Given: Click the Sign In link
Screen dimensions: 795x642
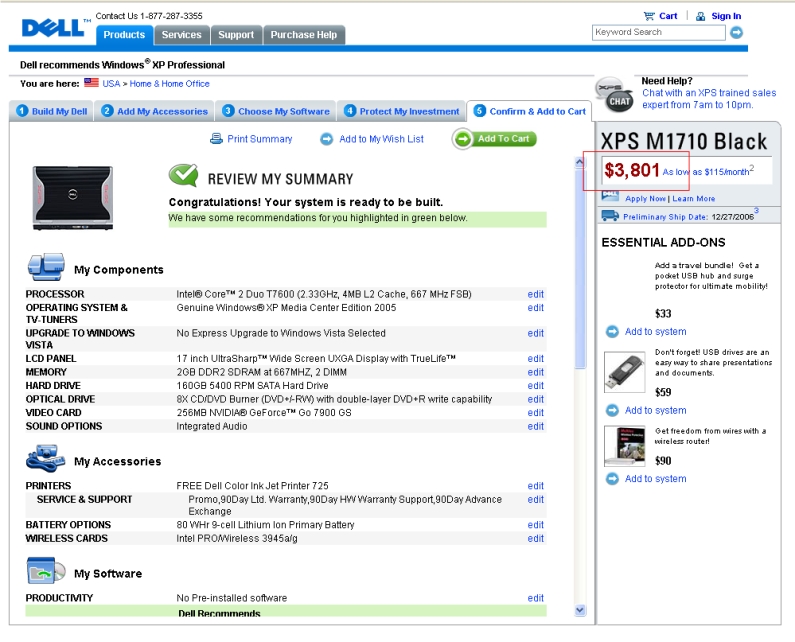Looking at the screenshot, I should (x=726, y=16).
